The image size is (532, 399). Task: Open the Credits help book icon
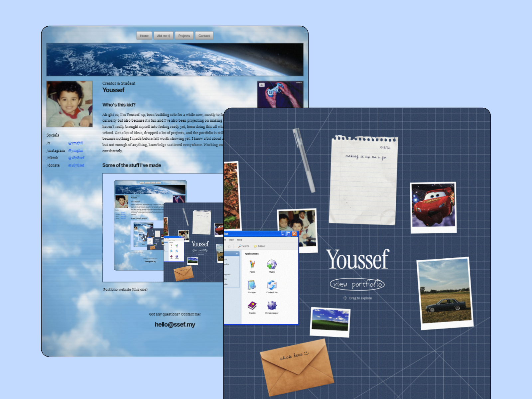pyautogui.click(x=252, y=306)
